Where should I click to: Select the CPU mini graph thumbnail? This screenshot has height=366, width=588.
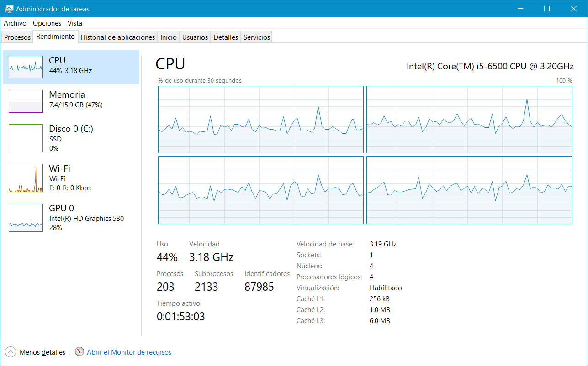[x=26, y=67]
